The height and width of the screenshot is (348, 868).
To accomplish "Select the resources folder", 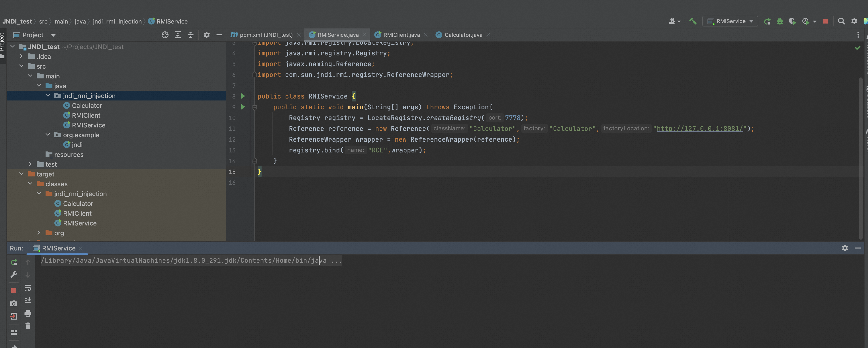I will tap(69, 154).
